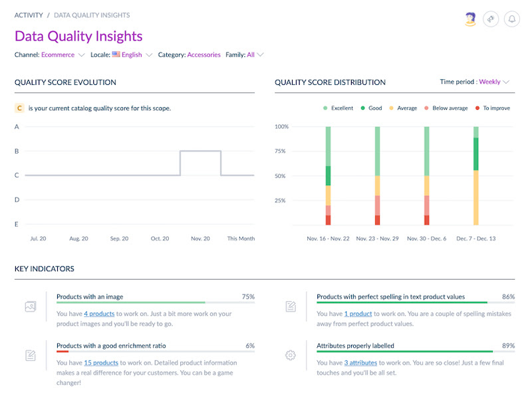Image resolution: width=532 pixels, height=400 pixels.
Task: Select the Family All filter
Action: (x=255, y=55)
